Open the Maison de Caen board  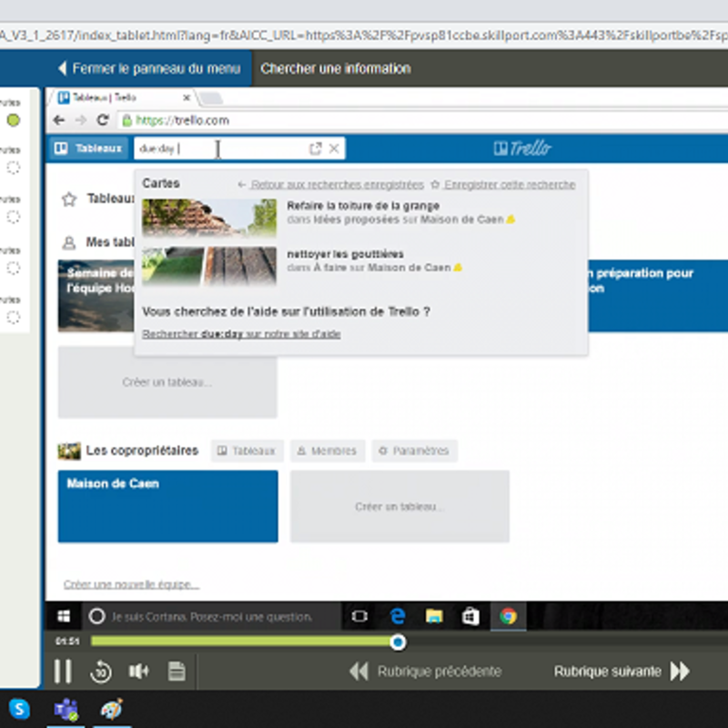(167, 506)
